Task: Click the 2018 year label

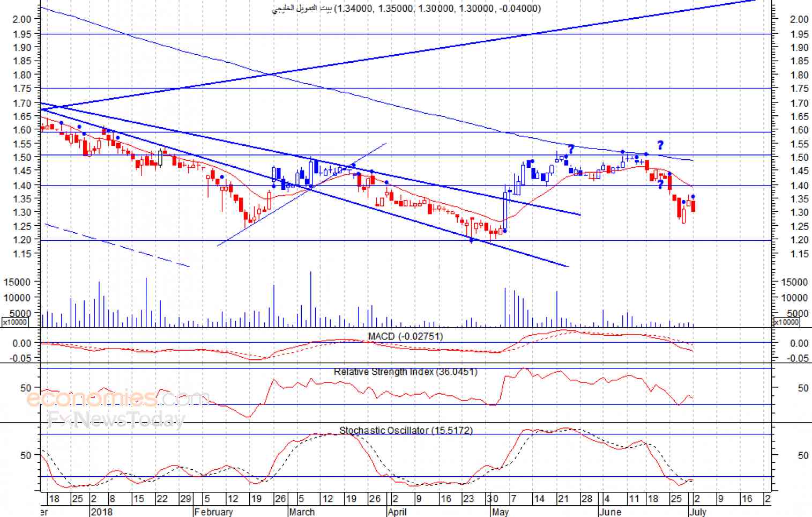Action: click(102, 512)
